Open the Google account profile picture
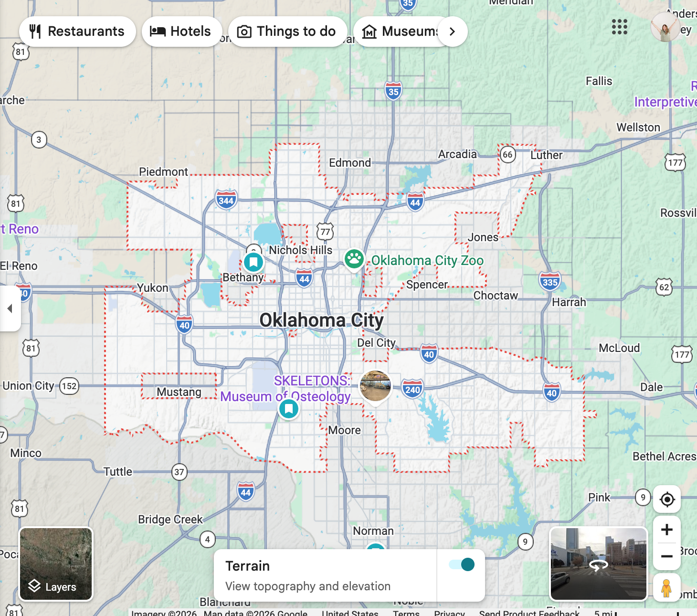 pyautogui.click(x=665, y=27)
